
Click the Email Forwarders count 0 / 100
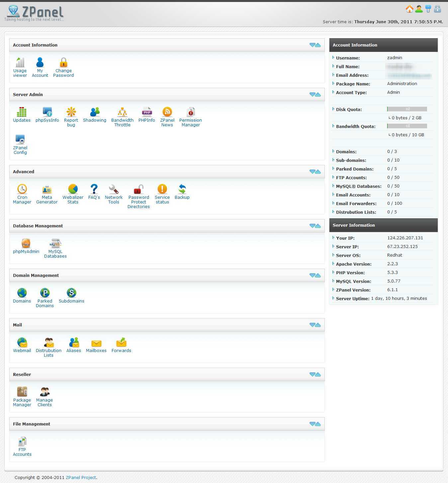395,203
